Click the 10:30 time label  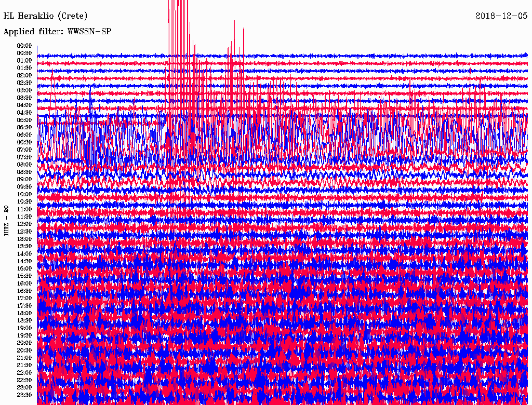tap(24, 202)
